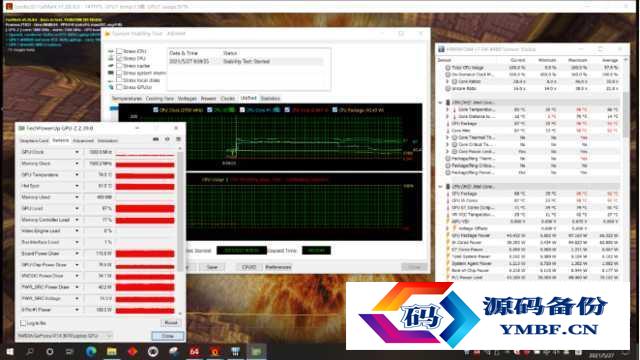
Task: Click the Preferences button in stability test
Action: [x=278, y=267]
